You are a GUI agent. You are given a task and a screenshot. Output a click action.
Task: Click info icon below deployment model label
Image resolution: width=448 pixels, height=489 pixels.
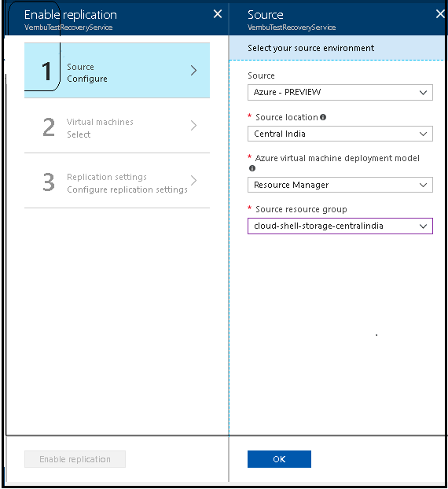pos(252,168)
